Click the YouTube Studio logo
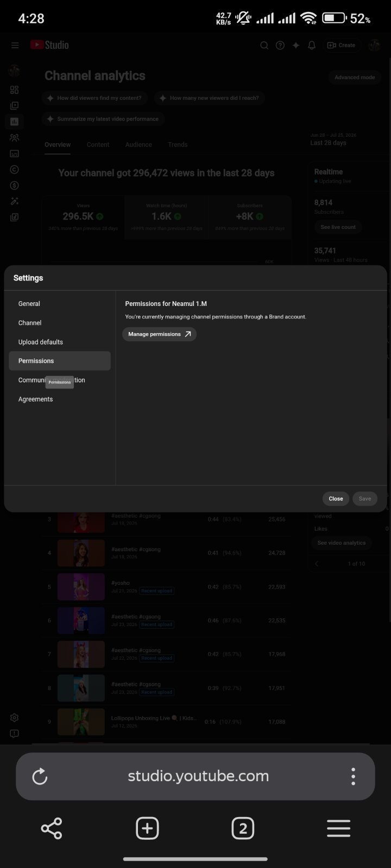The image size is (391, 868). (x=49, y=45)
